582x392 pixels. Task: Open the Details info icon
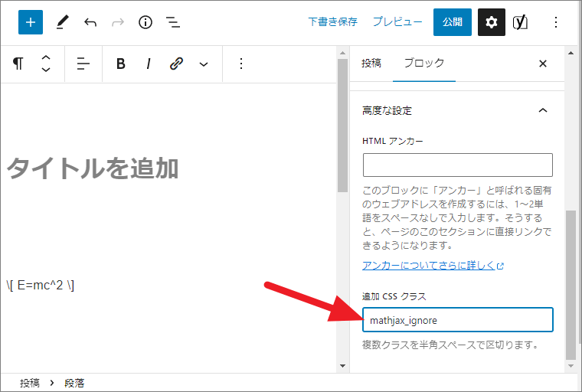pyautogui.click(x=145, y=22)
